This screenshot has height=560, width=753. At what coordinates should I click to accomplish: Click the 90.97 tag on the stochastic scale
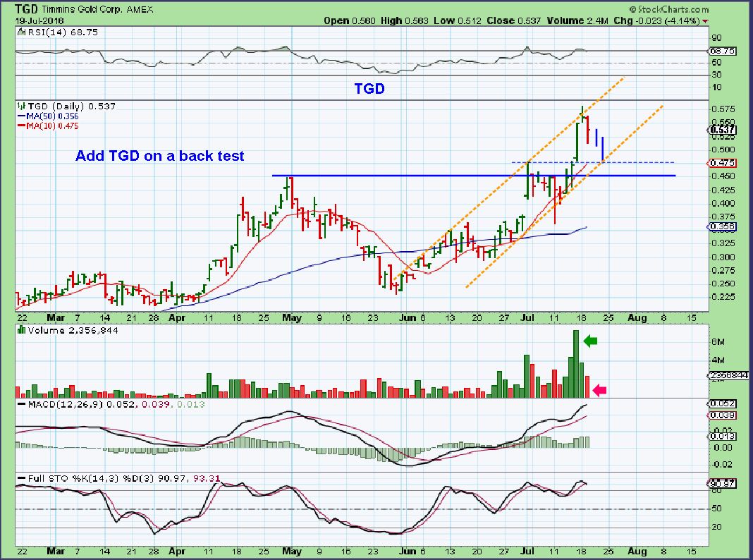click(x=722, y=483)
